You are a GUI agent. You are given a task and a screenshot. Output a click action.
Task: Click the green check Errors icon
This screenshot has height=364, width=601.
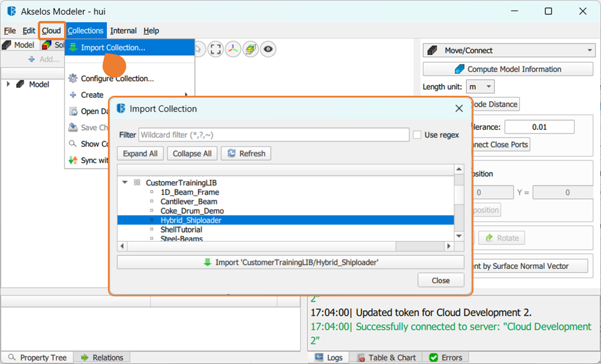(433, 357)
